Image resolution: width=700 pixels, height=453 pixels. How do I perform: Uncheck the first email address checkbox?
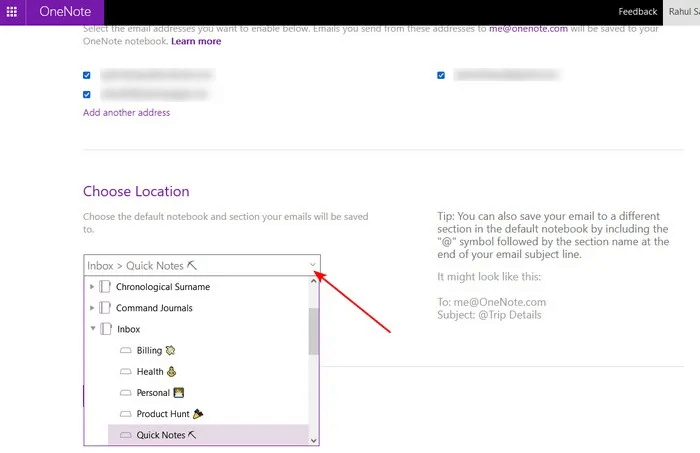tap(87, 75)
